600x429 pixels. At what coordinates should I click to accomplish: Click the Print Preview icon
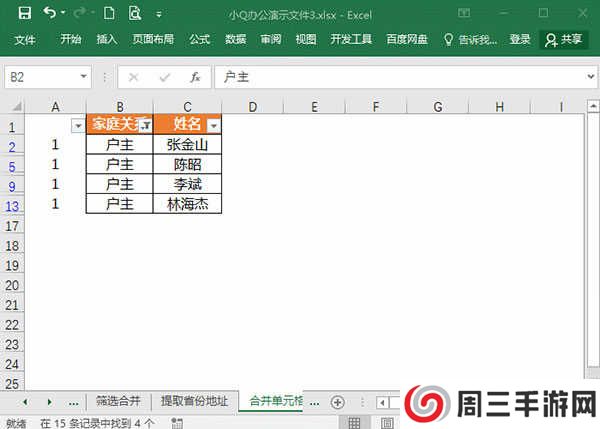134,13
